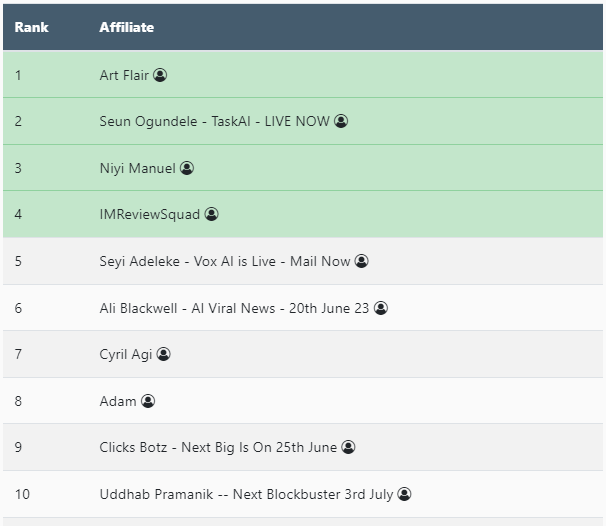Open user icon beside Ali Blackwell entry
The width and height of the screenshot is (606, 531).
pyautogui.click(x=381, y=308)
